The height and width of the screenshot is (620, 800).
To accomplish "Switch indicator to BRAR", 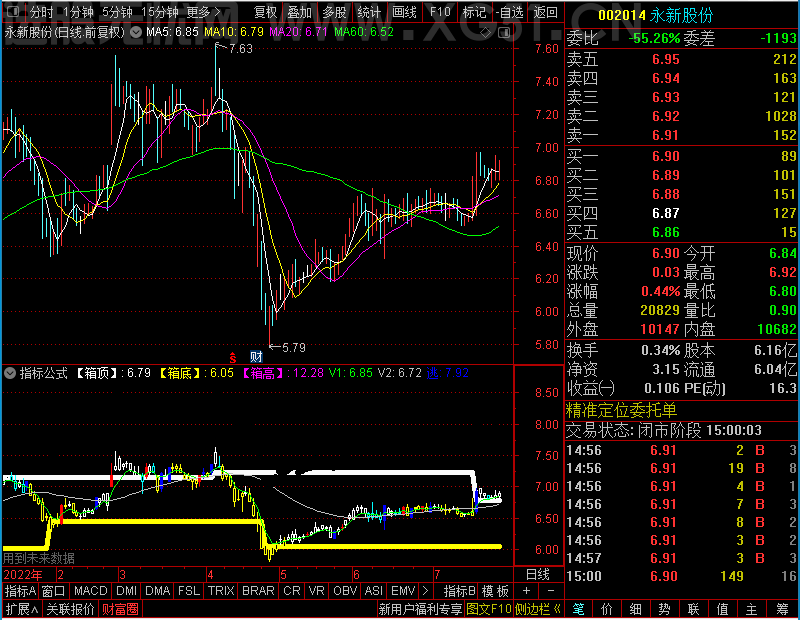I will click(258, 591).
